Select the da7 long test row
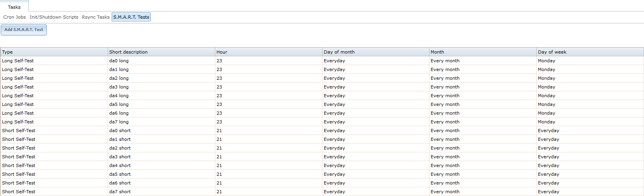This screenshot has height=196, width=644. click(322, 122)
